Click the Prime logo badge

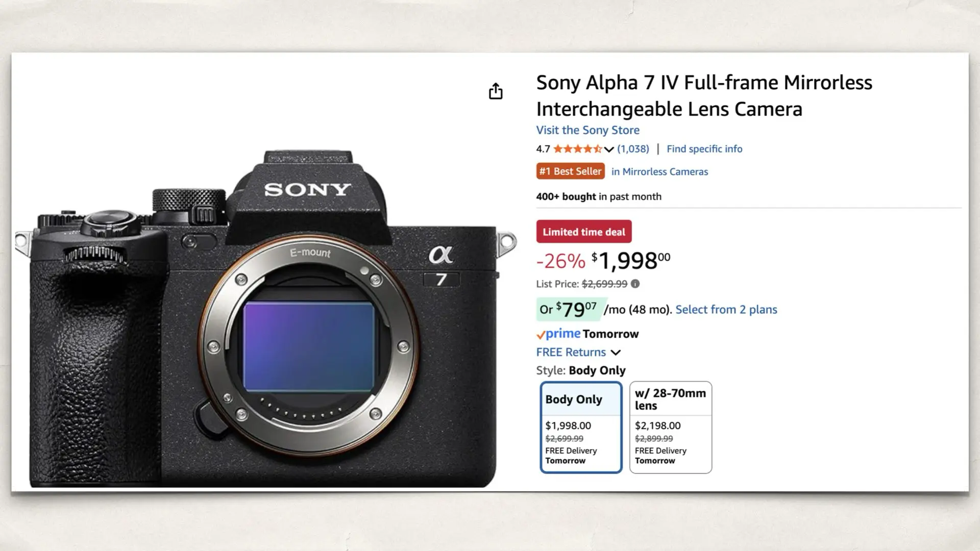(x=558, y=334)
